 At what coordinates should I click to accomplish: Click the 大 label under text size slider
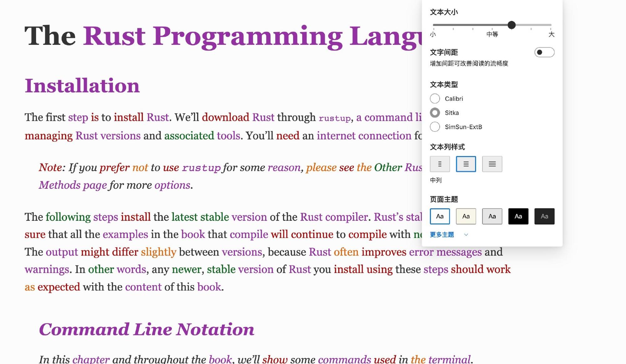[x=552, y=34]
